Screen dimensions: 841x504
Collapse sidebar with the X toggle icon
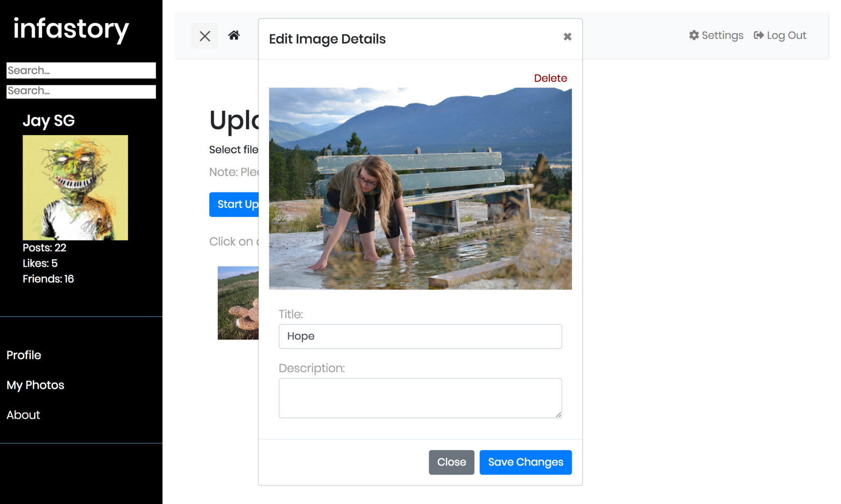[x=205, y=36]
